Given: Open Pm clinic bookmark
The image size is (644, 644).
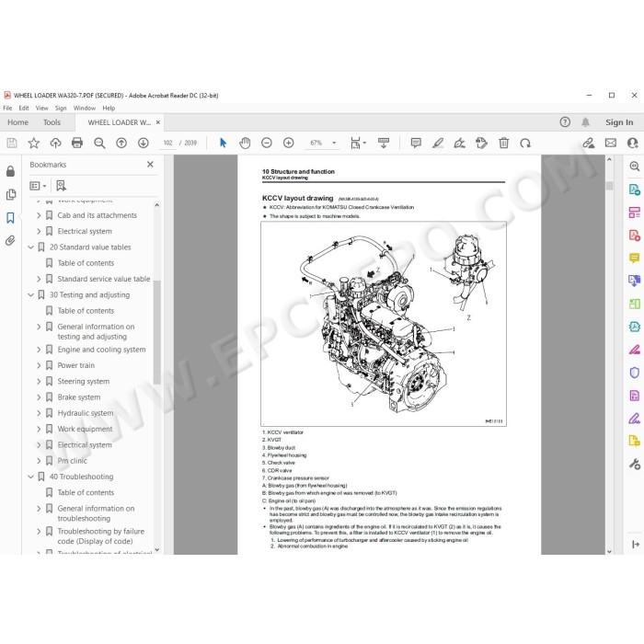Looking at the screenshot, I should [x=73, y=461].
